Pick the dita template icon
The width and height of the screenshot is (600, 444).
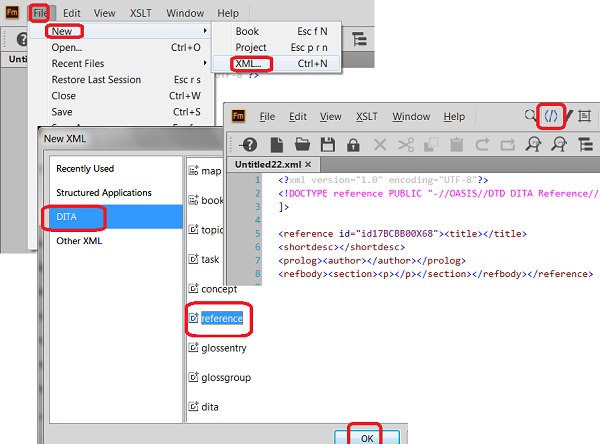[193, 406]
